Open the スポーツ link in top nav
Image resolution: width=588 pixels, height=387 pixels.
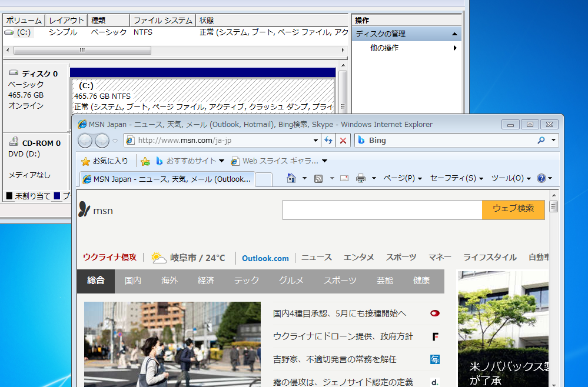pos(401,258)
